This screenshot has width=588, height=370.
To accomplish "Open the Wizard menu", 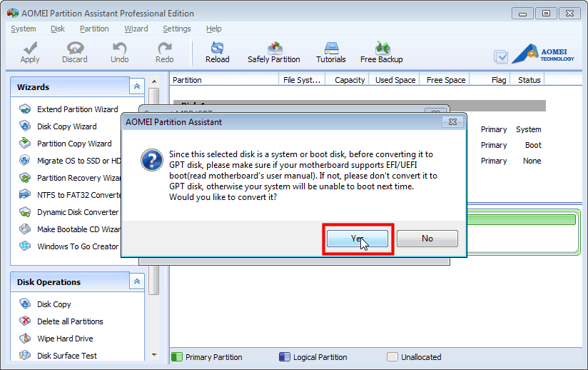I will tap(136, 29).
